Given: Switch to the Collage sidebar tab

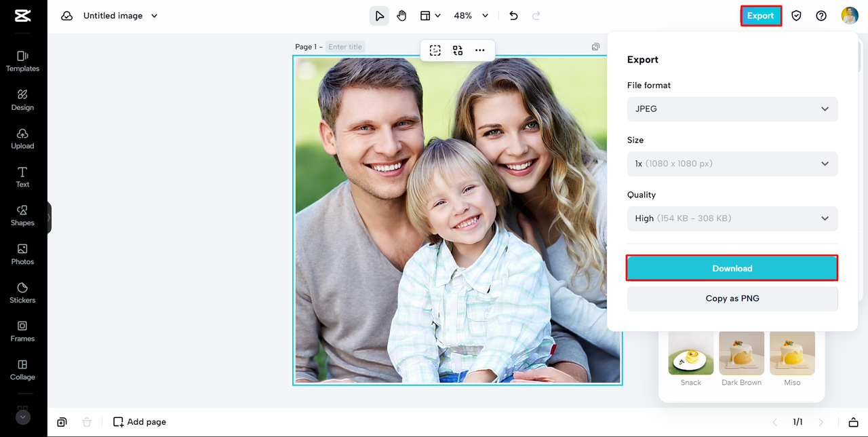Looking at the screenshot, I should pos(22,370).
